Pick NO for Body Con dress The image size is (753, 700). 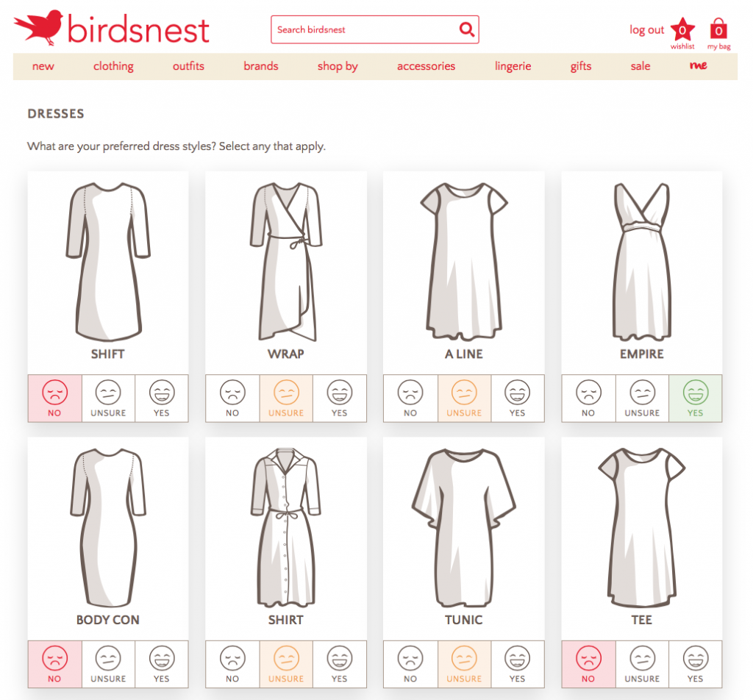click(x=54, y=665)
